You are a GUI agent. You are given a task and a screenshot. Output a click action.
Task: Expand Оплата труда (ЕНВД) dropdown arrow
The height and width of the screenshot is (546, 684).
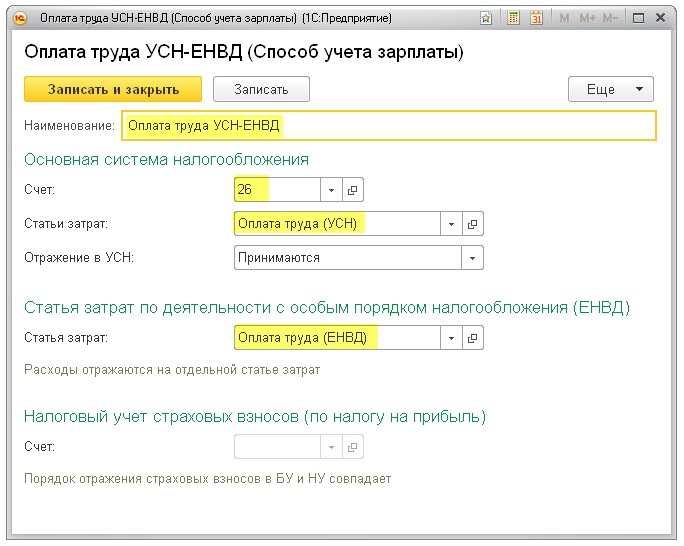click(451, 338)
